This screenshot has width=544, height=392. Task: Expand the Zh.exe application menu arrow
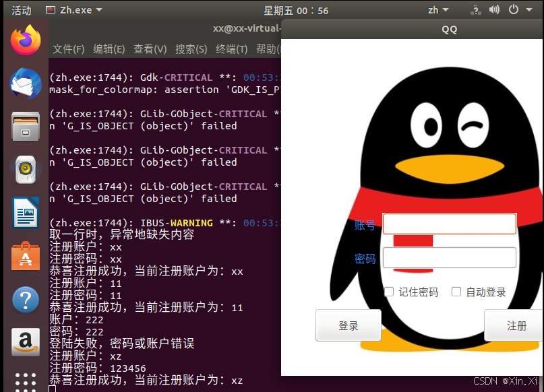pos(99,10)
